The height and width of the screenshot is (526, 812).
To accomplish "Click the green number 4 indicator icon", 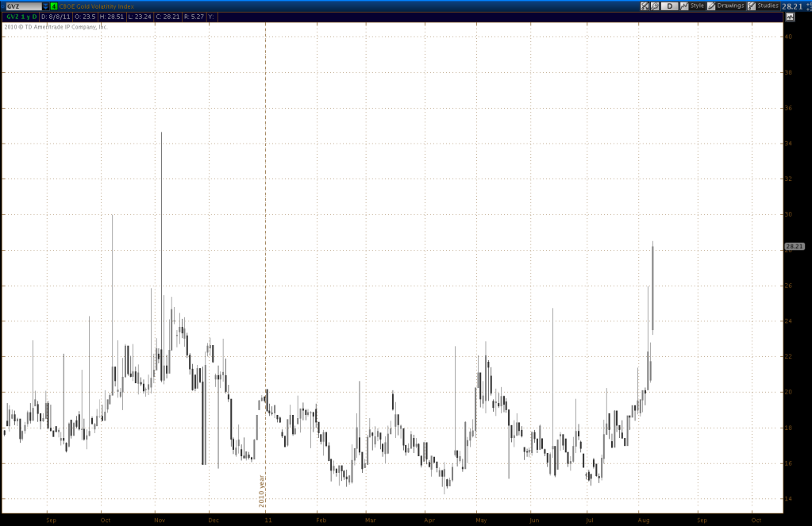I will pos(53,6).
